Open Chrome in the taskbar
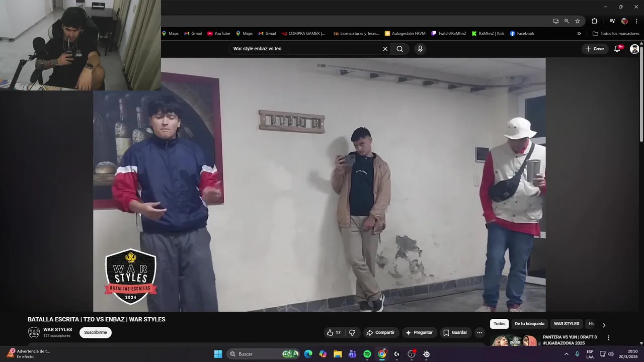Viewport: 644px width, 362px height. pos(382,354)
